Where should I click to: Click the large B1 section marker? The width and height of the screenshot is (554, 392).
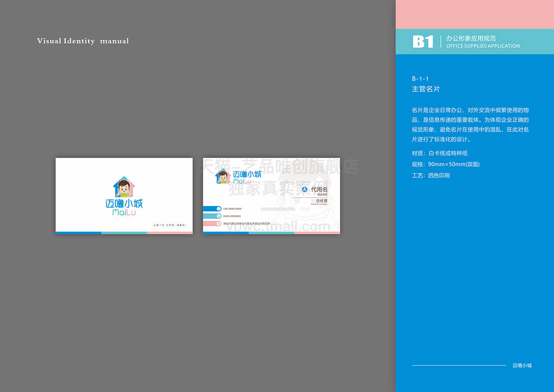(423, 42)
